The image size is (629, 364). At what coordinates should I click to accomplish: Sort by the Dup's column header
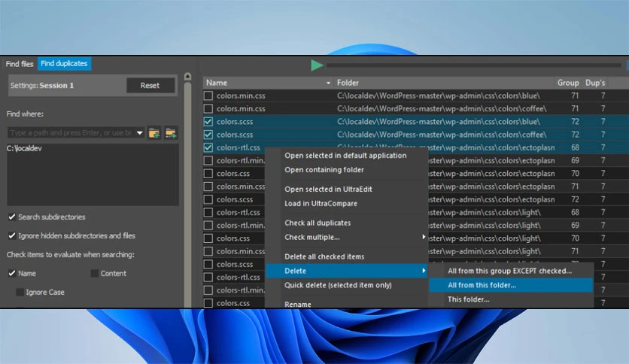tap(595, 83)
